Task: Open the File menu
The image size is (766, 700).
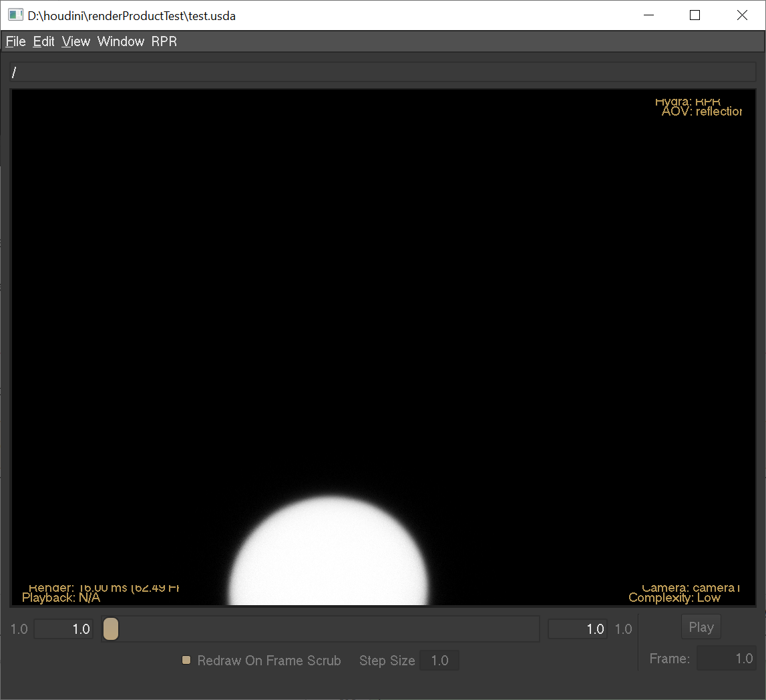Action: pyautogui.click(x=15, y=41)
